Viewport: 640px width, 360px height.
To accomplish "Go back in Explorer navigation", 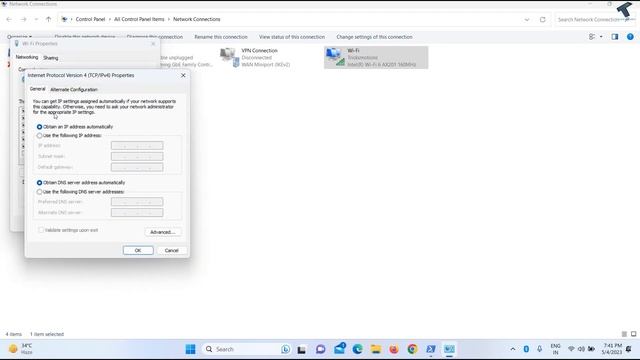I will tap(9, 19).
